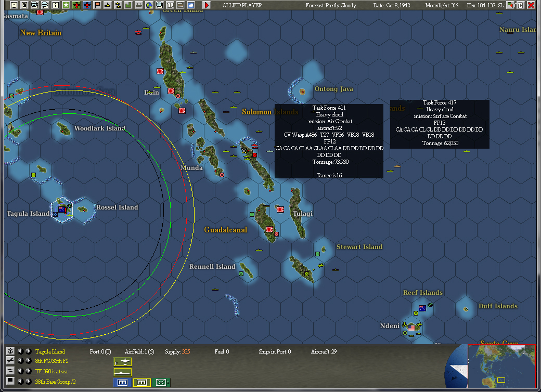This screenshot has width=541, height=392.
Task: Click the Australian flag marker at Reef Islands
Action: point(422,308)
